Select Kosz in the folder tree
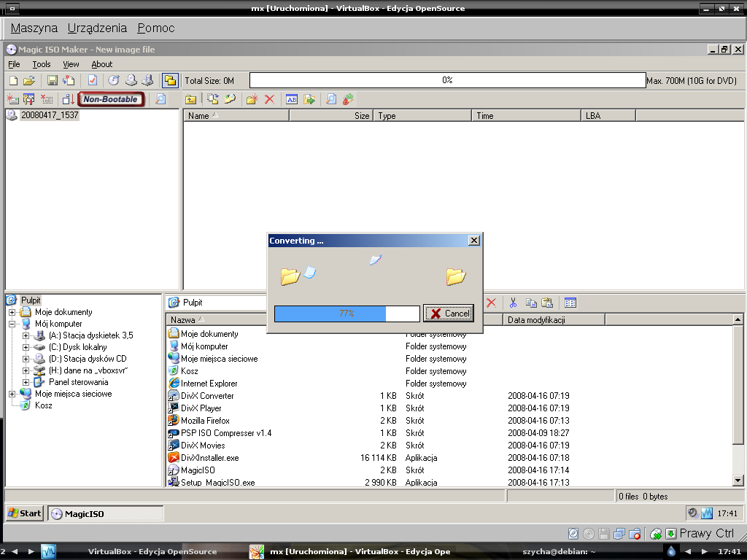 [43, 405]
